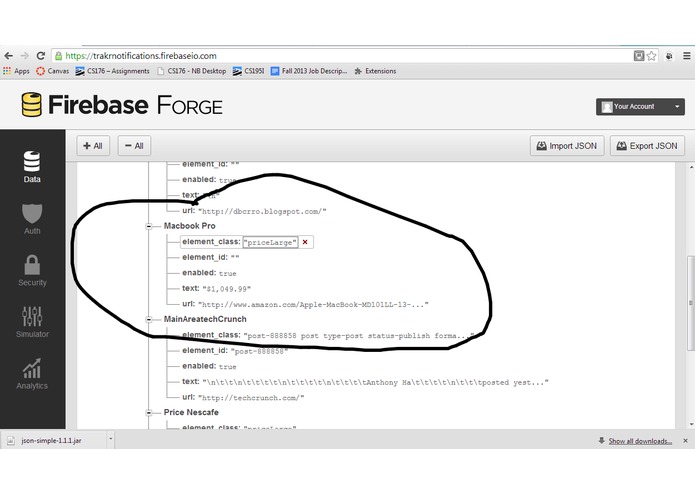Viewport: 695px width, 494px height.
Task: Click the address bar URL
Action: tap(141, 56)
